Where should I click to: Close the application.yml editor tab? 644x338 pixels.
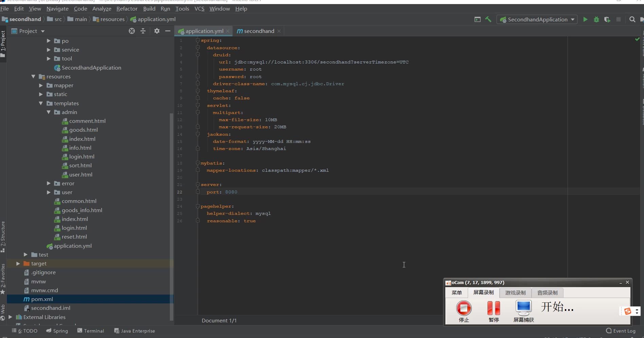228,31
